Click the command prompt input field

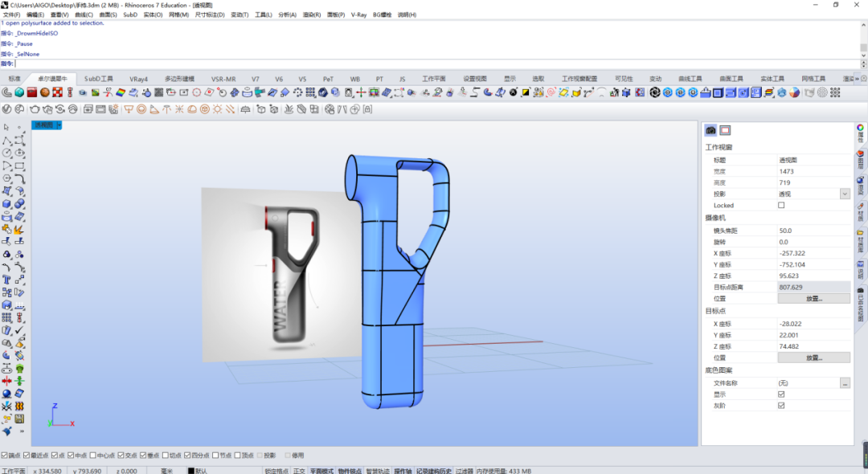[436, 64]
